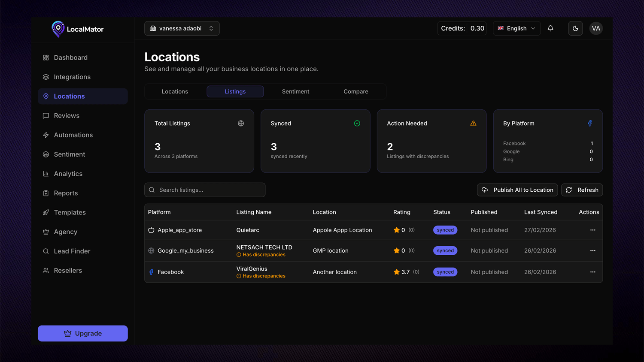
Task: Click the Upgrade button
Action: click(x=83, y=334)
